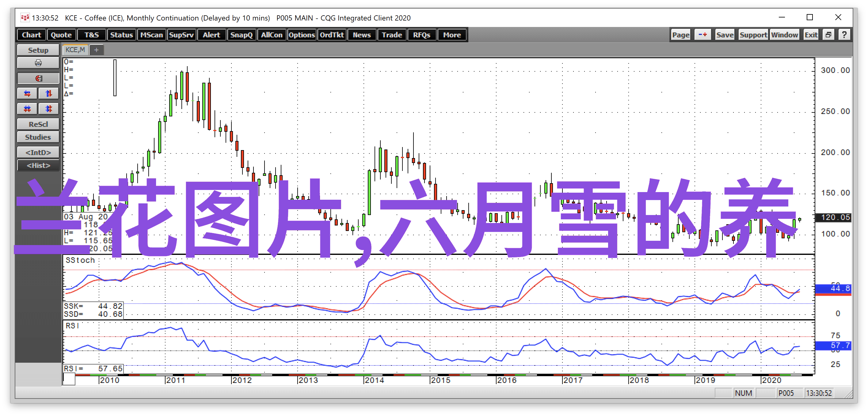
Task: Select the KCE,M chart tab
Action: tap(75, 50)
